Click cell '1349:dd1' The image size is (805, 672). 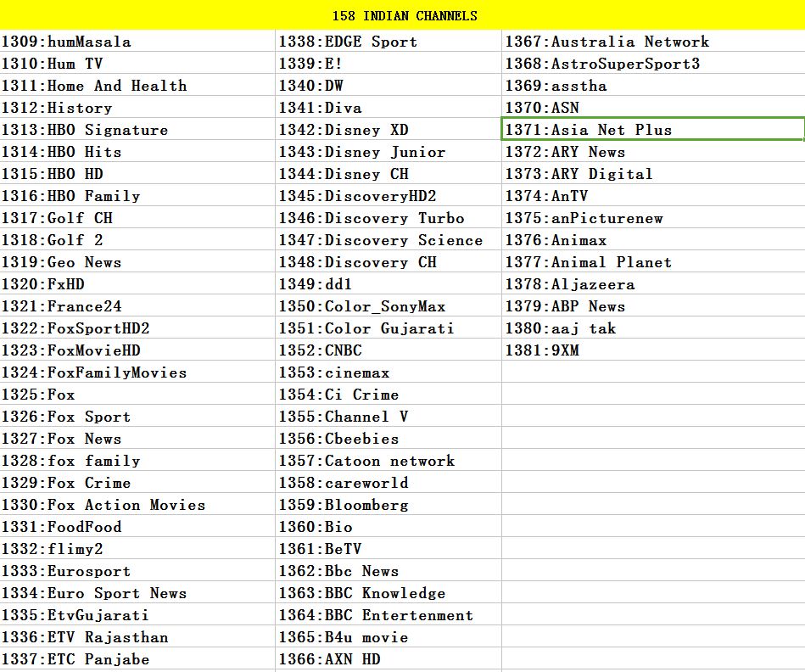389,284
